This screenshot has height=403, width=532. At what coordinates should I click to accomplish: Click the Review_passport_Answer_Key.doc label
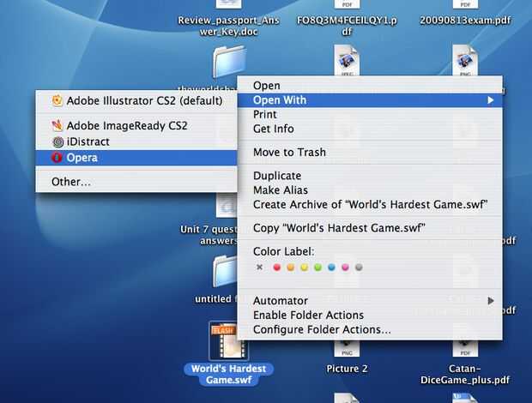point(229,26)
